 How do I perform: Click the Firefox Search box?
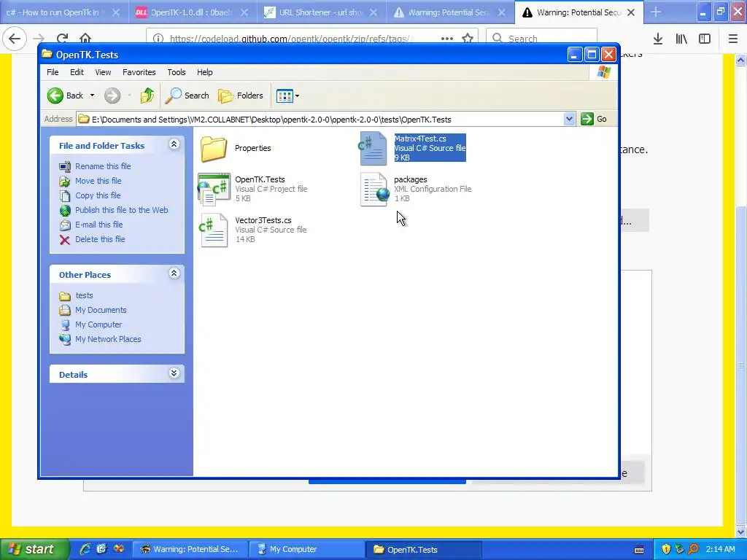541,39
